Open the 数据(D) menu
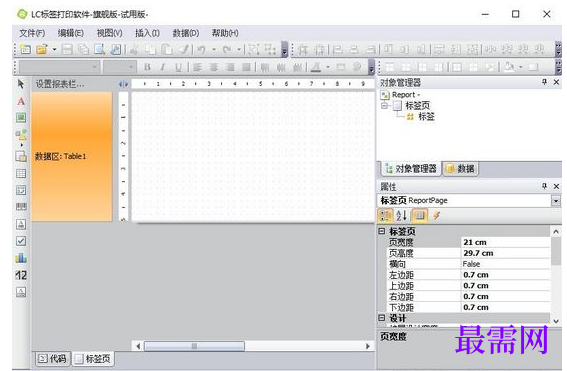 point(186,33)
